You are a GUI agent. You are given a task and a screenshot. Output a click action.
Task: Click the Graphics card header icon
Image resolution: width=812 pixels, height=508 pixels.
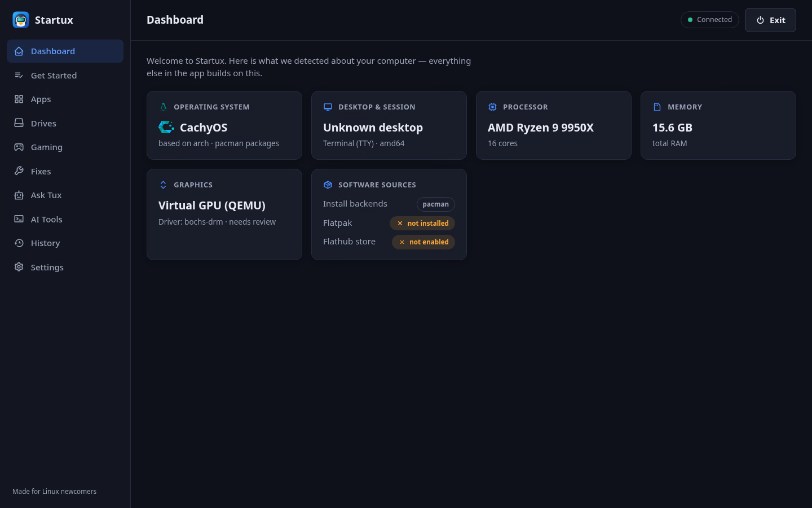[x=163, y=185]
